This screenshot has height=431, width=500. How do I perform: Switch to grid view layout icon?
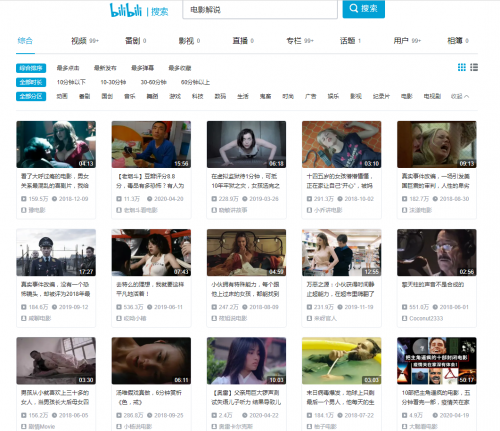(462, 67)
